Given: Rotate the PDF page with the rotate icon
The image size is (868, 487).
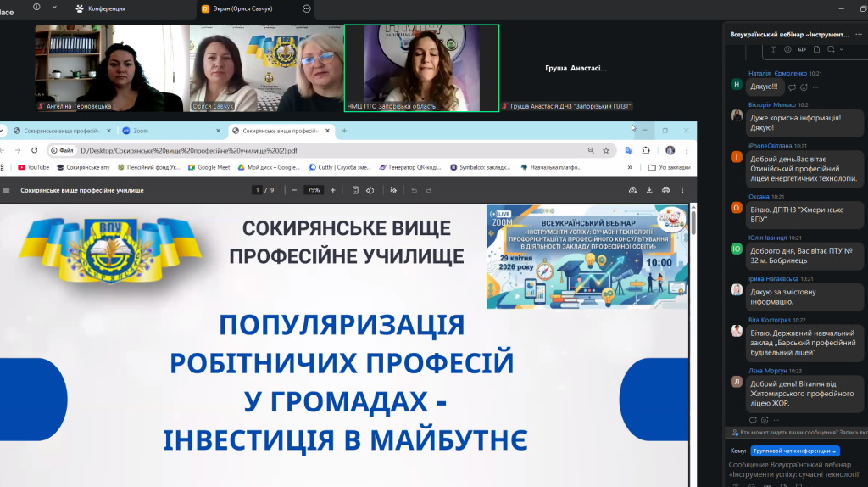Looking at the screenshot, I should click(371, 190).
